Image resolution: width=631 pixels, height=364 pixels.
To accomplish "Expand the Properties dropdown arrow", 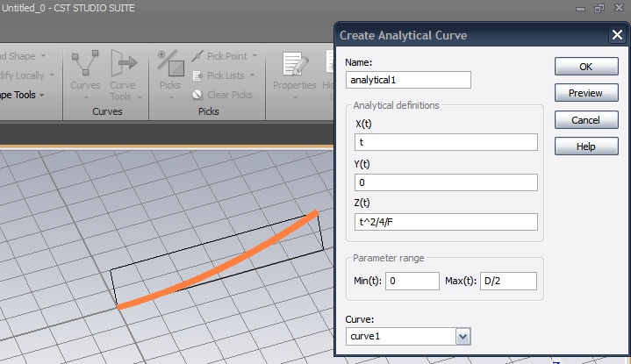I will tap(295, 97).
